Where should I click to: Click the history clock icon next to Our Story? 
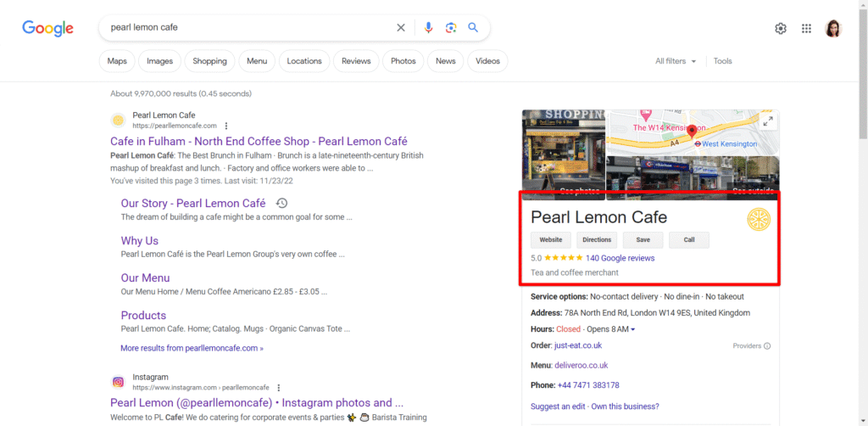click(281, 204)
